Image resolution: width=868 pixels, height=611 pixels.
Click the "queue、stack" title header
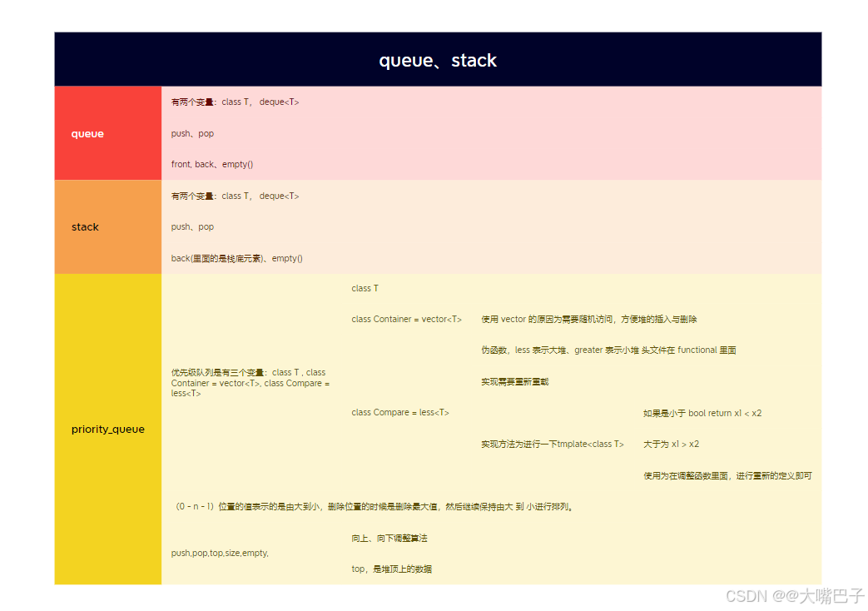(438, 59)
